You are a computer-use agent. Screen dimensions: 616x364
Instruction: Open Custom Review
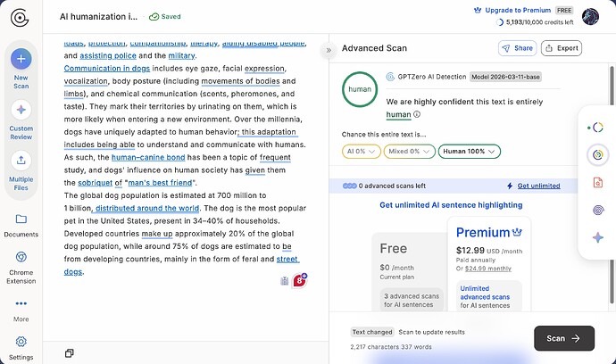click(21, 119)
